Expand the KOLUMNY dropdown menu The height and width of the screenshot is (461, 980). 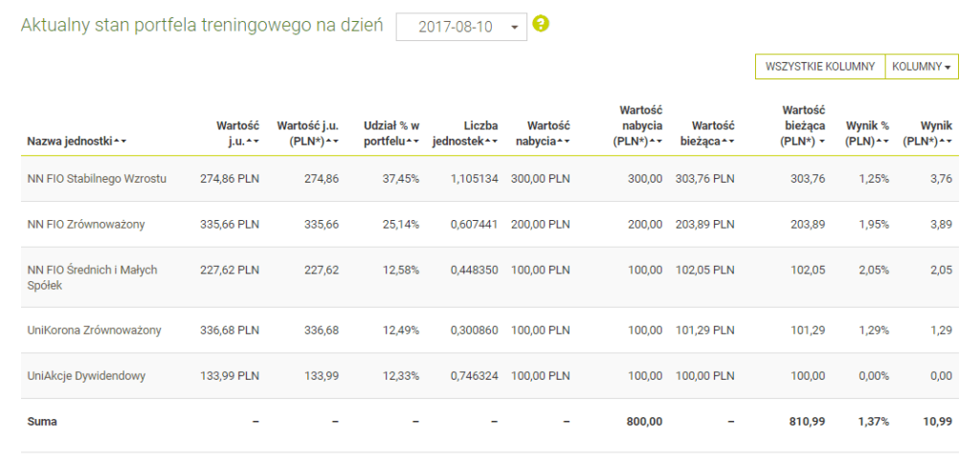pos(922,67)
